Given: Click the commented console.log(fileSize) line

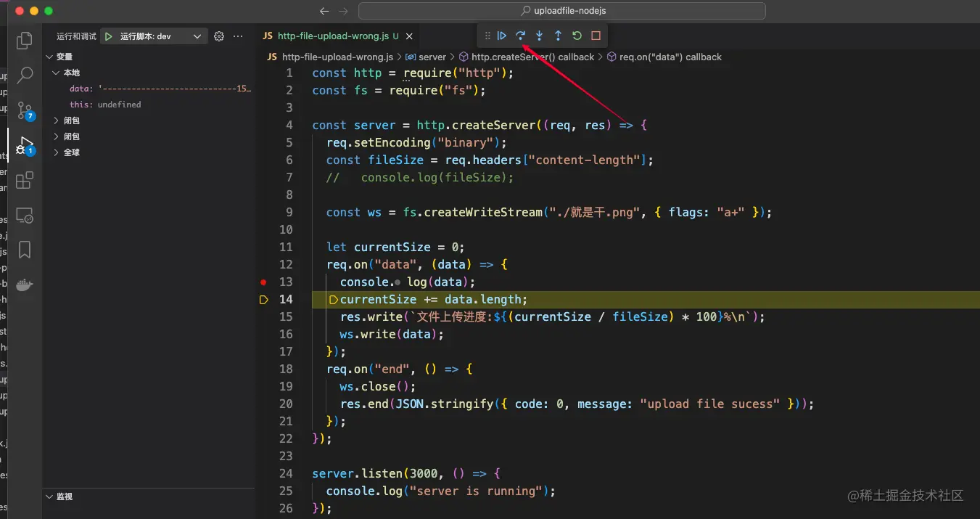Looking at the screenshot, I should coord(420,177).
